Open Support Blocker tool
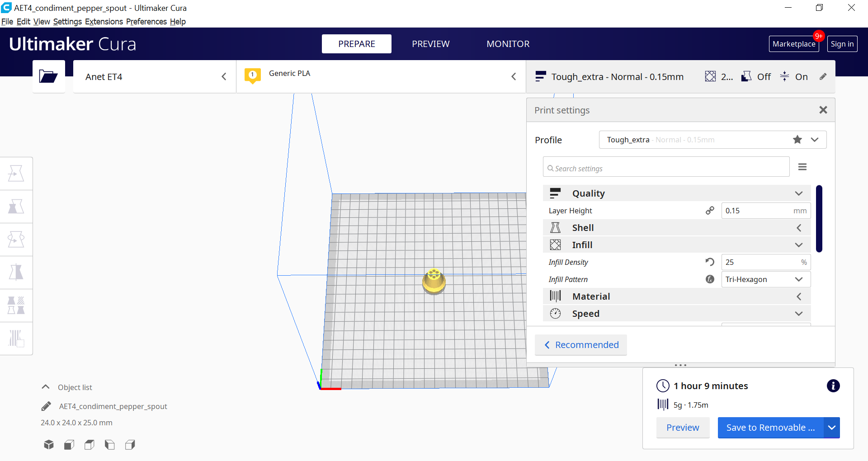The image size is (868, 461). tap(16, 339)
